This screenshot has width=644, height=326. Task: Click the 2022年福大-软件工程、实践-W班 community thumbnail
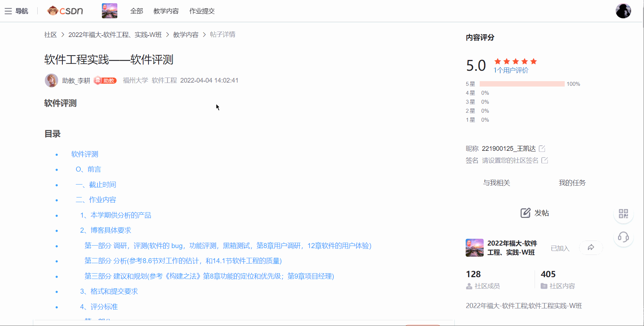pos(474,248)
